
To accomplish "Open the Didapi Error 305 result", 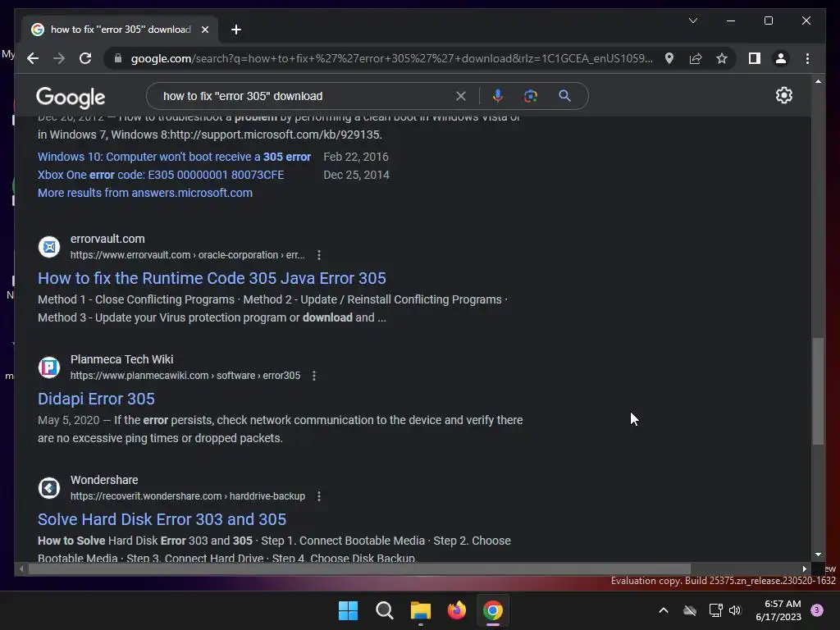I will point(96,399).
